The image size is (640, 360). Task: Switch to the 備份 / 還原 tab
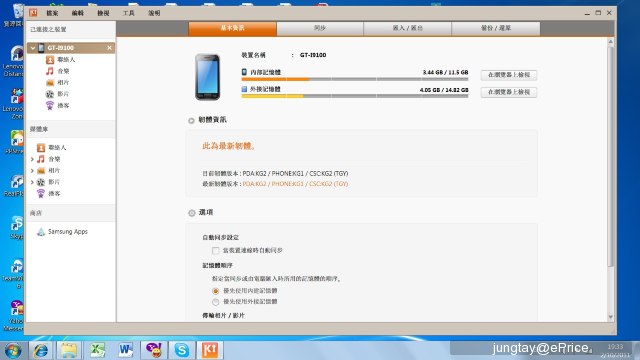(x=496, y=29)
